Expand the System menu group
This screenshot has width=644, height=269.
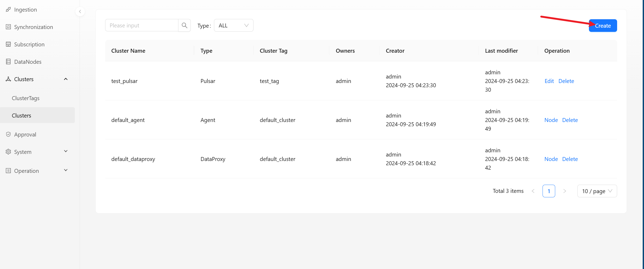coord(66,151)
